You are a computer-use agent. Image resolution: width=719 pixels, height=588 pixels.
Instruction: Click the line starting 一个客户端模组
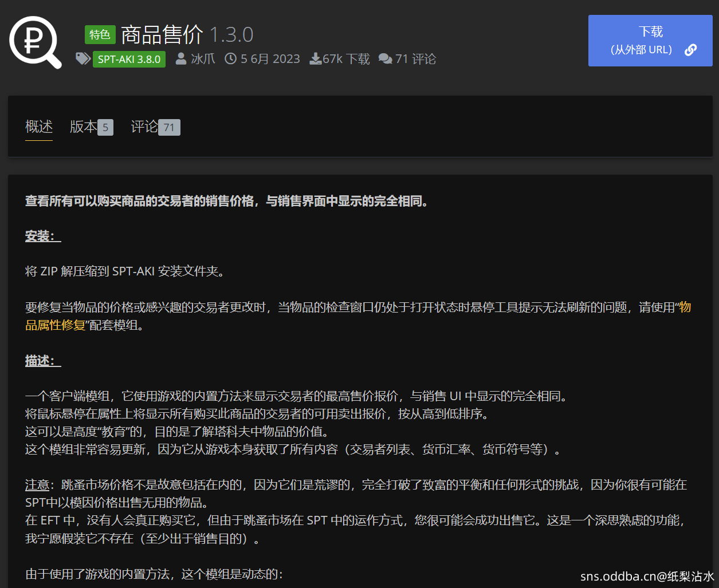tap(297, 396)
